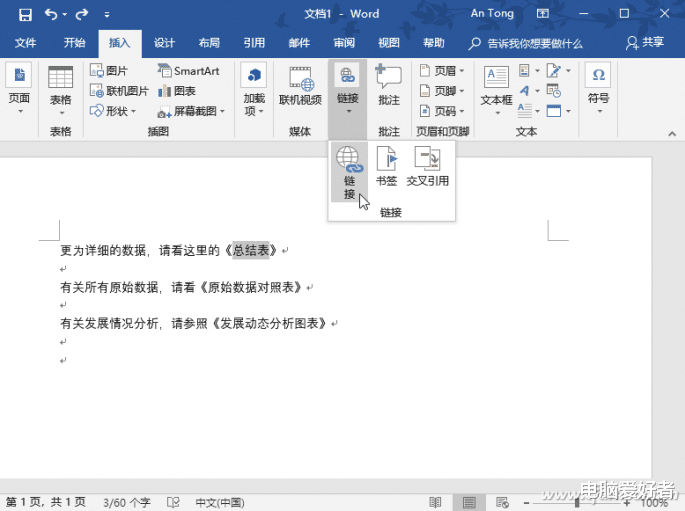Open the 形状 shapes dropdown
Screen dimensions: 685x511
(113, 111)
